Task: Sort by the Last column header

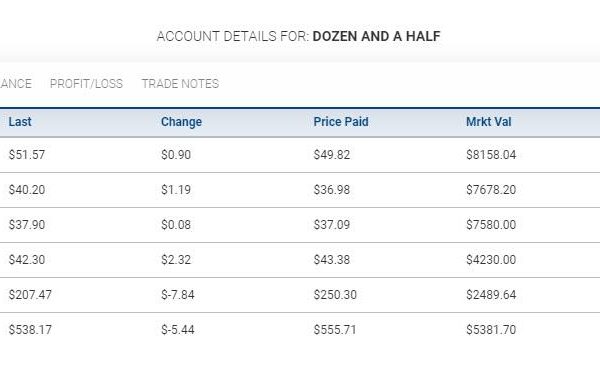Action: [20, 122]
